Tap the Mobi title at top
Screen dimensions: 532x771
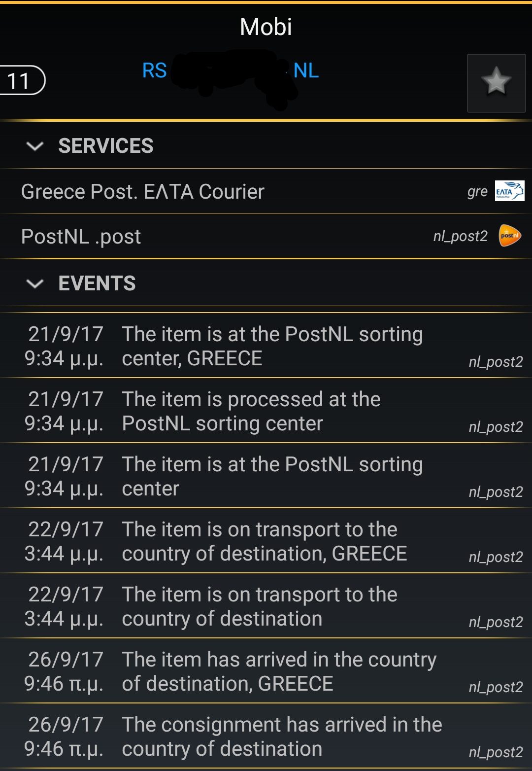pos(266,27)
